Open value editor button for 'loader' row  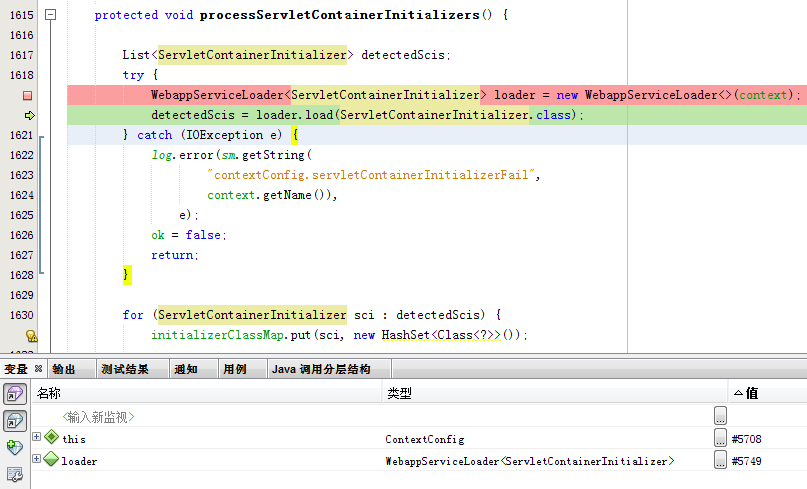point(721,460)
